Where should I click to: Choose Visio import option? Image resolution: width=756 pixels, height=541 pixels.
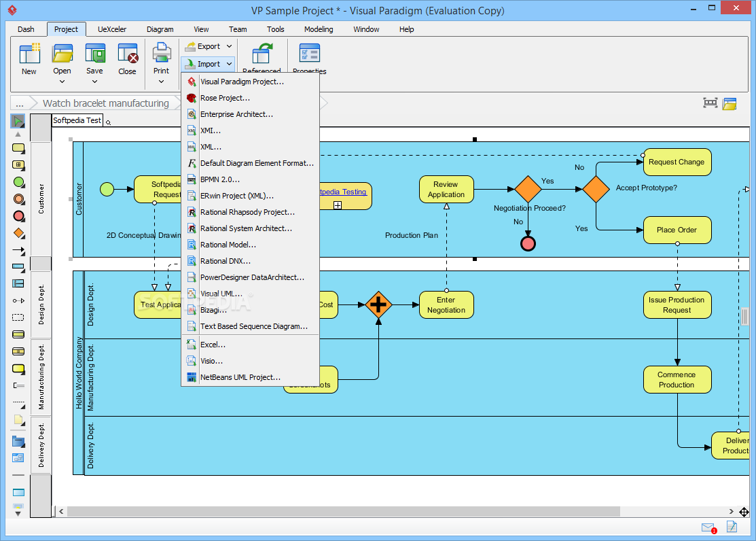pos(250,361)
